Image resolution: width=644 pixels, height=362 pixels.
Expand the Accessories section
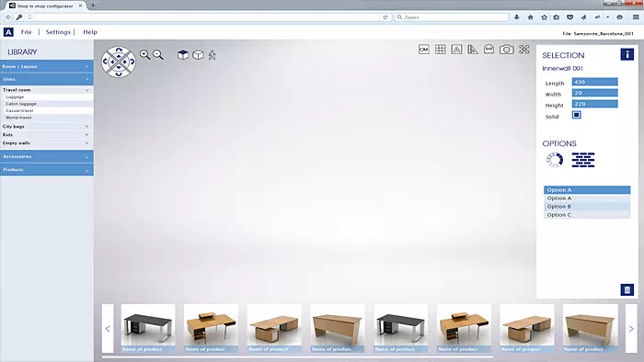pos(47,156)
